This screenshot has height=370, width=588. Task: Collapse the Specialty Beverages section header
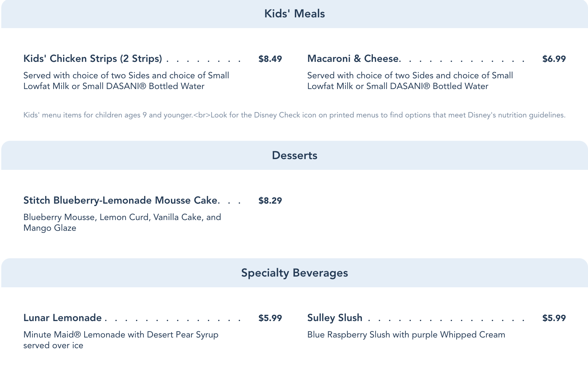pos(294,273)
